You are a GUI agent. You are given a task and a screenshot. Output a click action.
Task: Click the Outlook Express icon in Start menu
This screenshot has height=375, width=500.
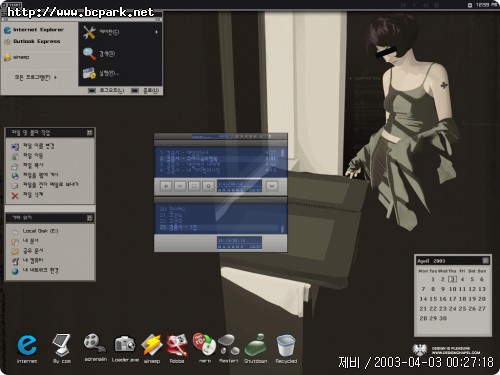[7, 42]
